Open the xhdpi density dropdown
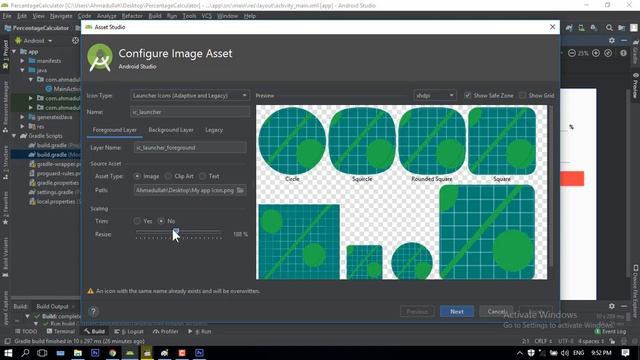 click(x=435, y=96)
